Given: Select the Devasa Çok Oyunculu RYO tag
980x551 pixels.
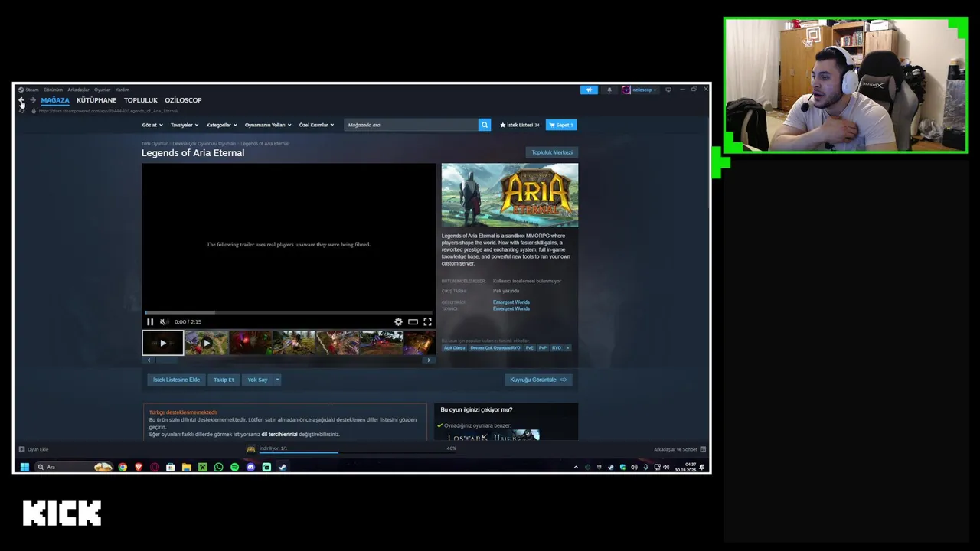Looking at the screenshot, I should pos(495,347).
